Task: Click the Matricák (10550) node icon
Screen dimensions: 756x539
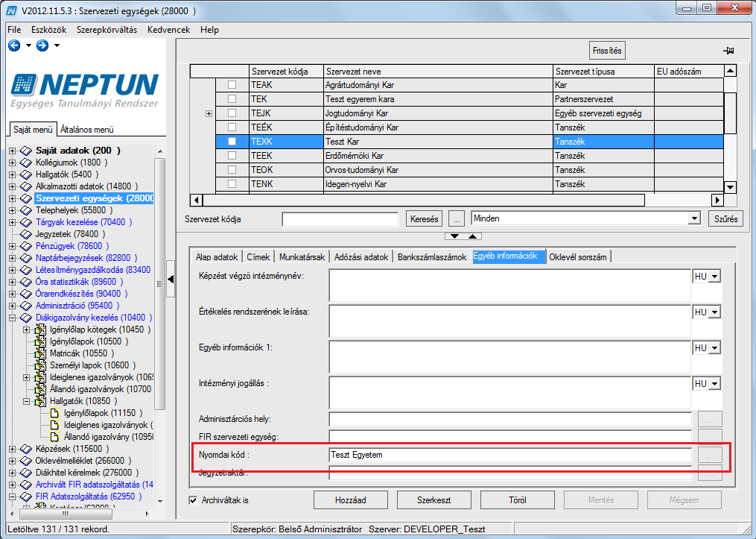Action: 40,353
